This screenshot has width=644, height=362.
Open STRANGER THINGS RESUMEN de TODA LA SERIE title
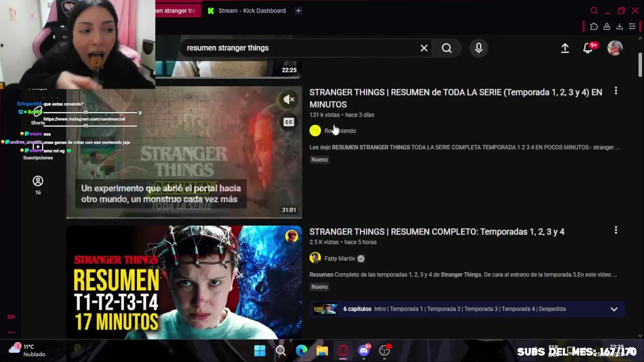point(455,98)
